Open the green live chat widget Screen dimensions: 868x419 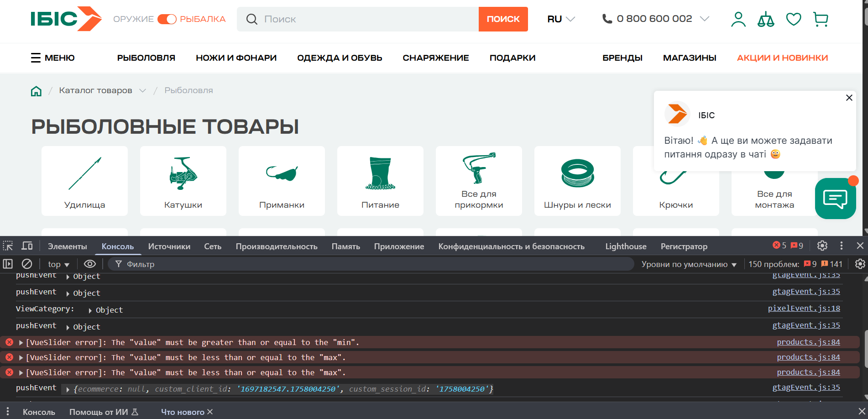coord(835,199)
